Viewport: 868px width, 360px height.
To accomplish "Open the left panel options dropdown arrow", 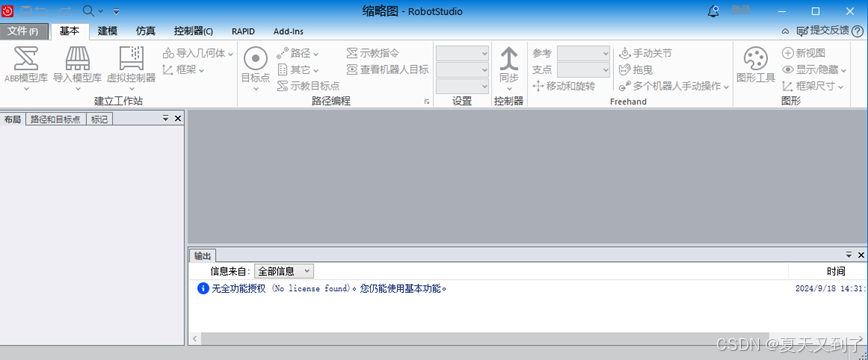I will (x=166, y=119).
